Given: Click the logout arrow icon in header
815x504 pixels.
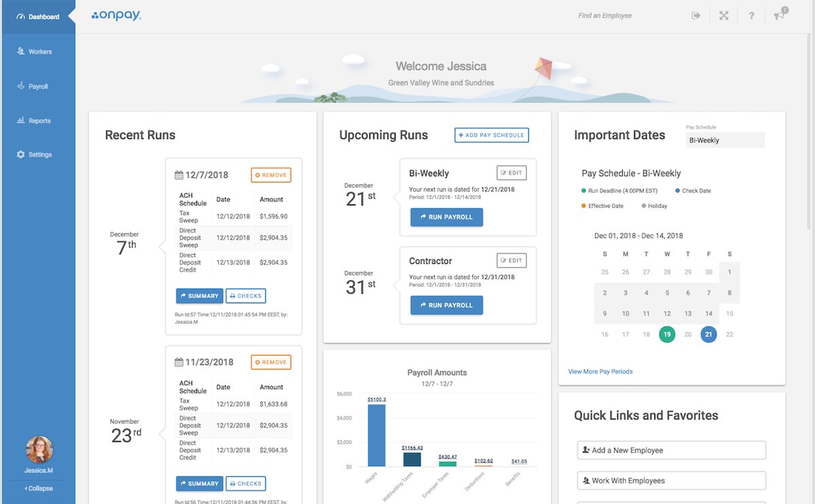Looking at the screenshot, I should coord(696,16).
